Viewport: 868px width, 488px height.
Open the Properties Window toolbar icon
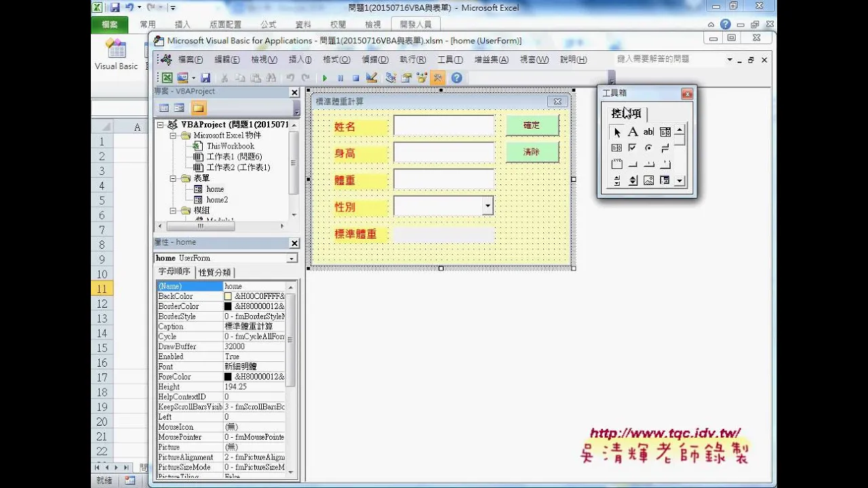[x=407, y=78]
